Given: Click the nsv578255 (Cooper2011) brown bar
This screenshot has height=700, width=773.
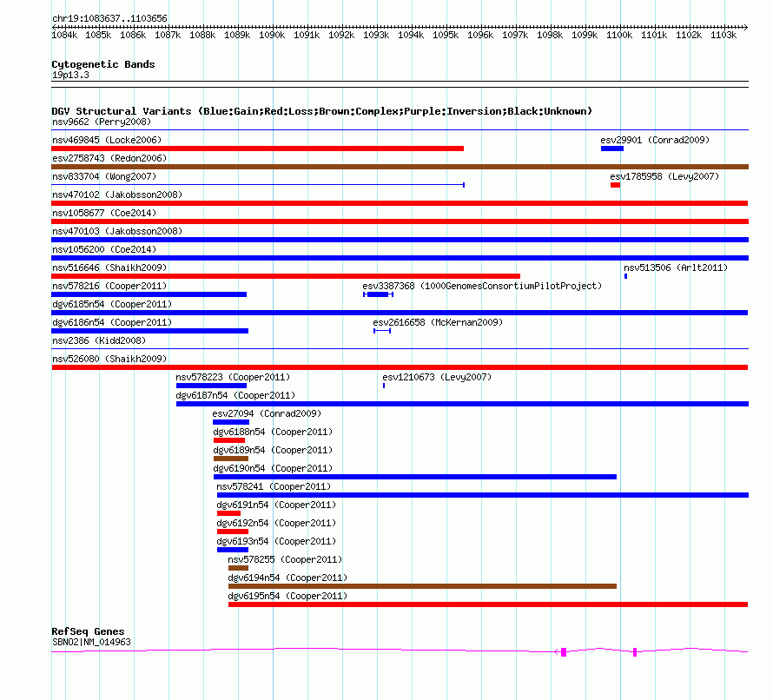Looking at the screenshot, I should 238,568.
